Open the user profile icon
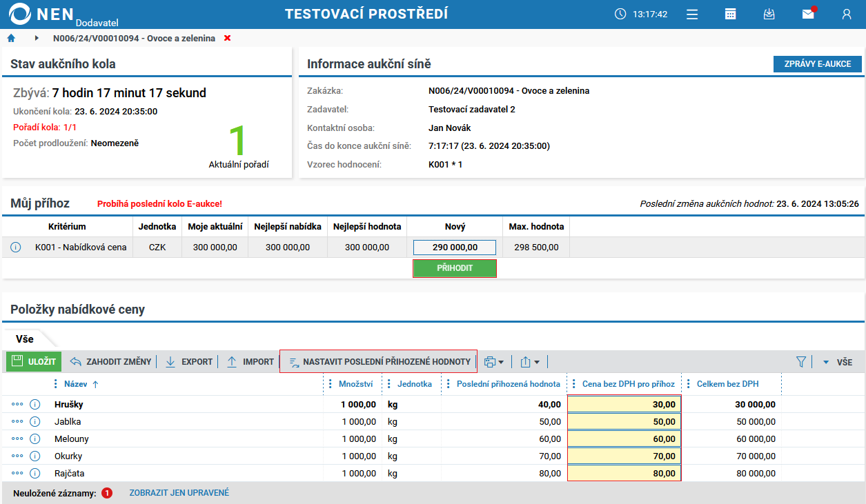This screenshot has height=504, width=866. point(847,14)
